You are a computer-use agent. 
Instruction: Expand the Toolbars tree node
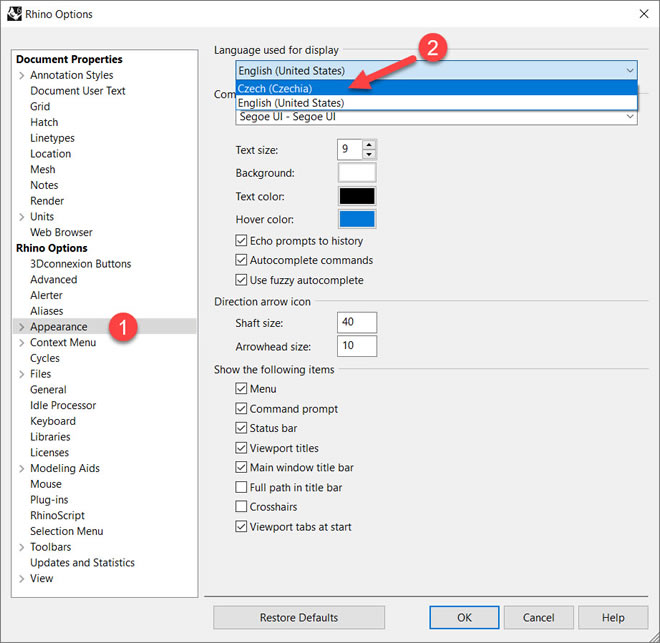tap(21, 547)
